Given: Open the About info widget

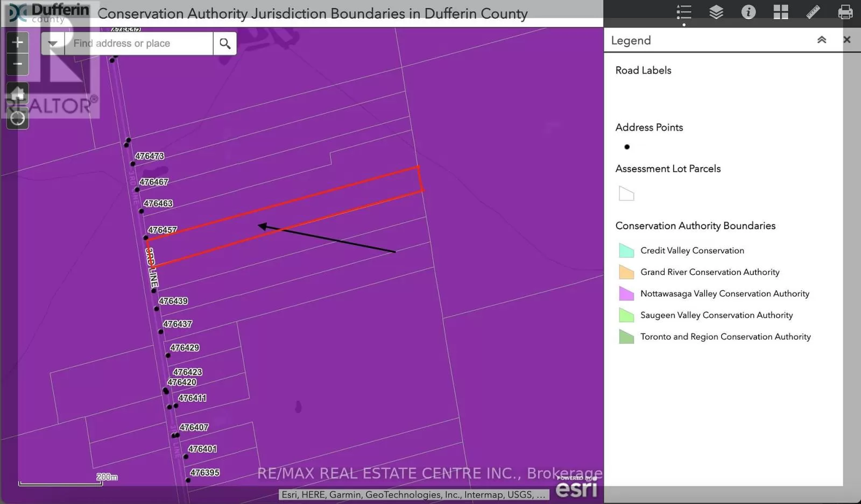Looking at the screenshot, I should pyautogui.click(x=749, y=12).
